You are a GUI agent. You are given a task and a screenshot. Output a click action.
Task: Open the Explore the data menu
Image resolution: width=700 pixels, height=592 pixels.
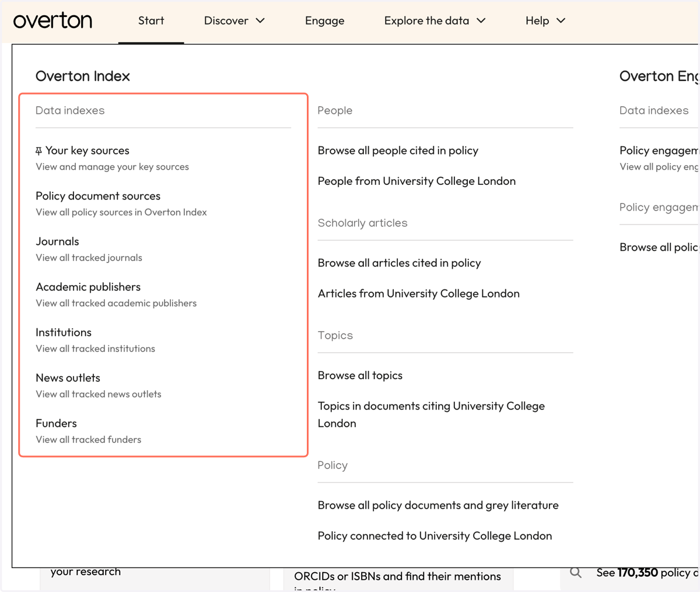pyautogui.click(x=435, y=20)
